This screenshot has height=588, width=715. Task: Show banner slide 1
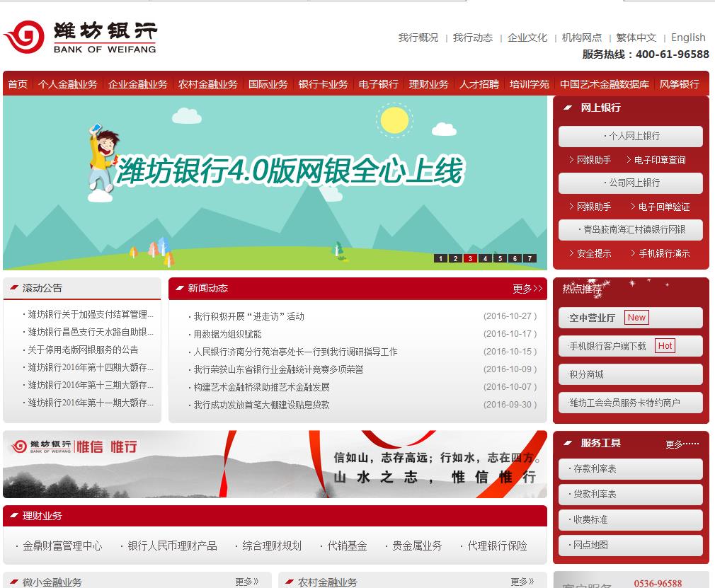tap(440, 258)
